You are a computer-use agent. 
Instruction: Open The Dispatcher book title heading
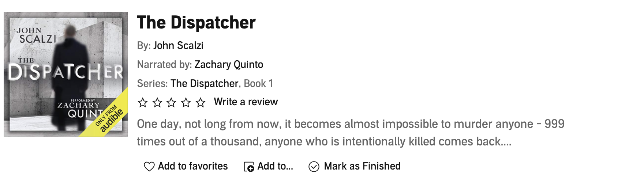click(x=196, y=23)
